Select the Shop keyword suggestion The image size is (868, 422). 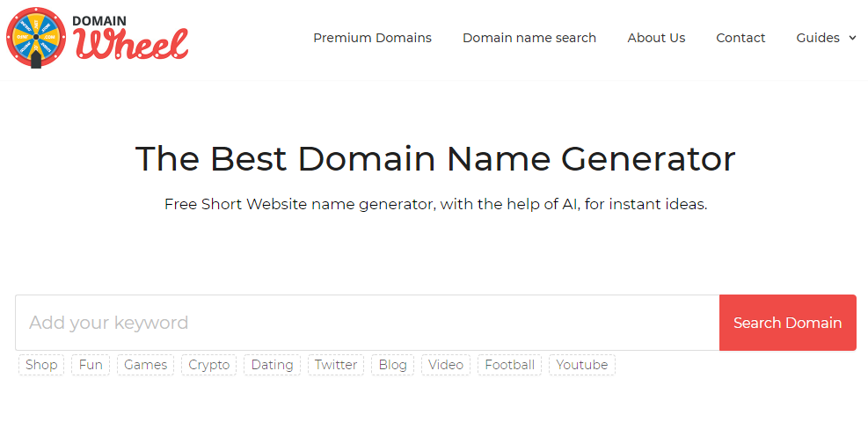41,365
